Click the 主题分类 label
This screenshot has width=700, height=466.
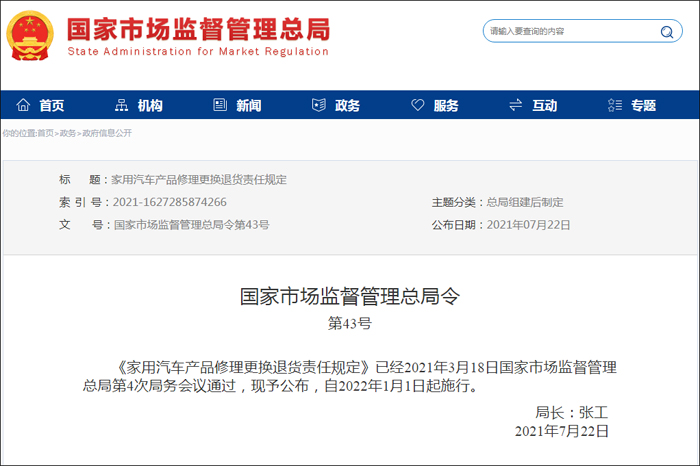453,202
